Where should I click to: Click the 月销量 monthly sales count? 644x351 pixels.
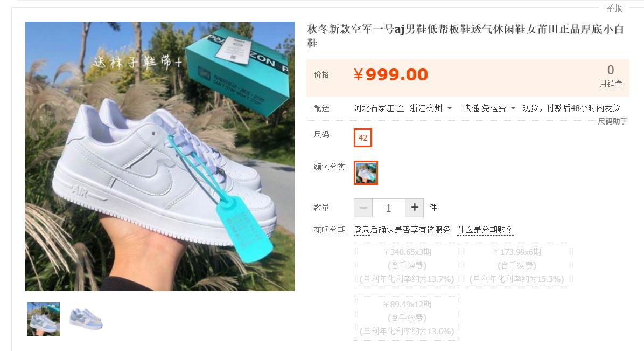click(611, 77)
